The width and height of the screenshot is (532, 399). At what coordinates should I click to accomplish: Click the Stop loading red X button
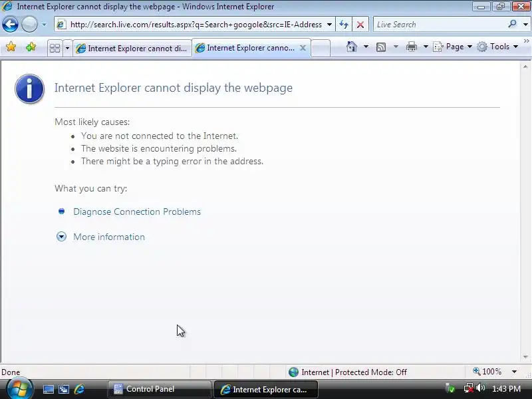(360, 25)
